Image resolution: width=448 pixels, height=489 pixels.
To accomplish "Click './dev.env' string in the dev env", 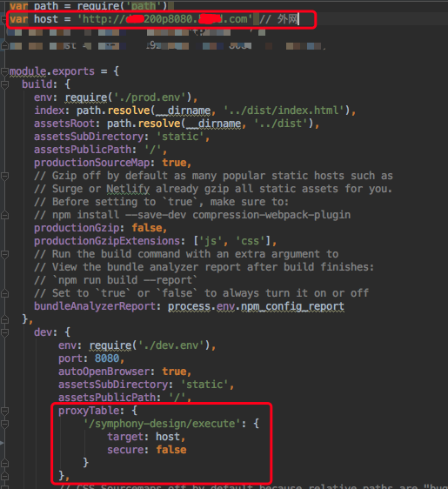I will (x=171, y=345).
